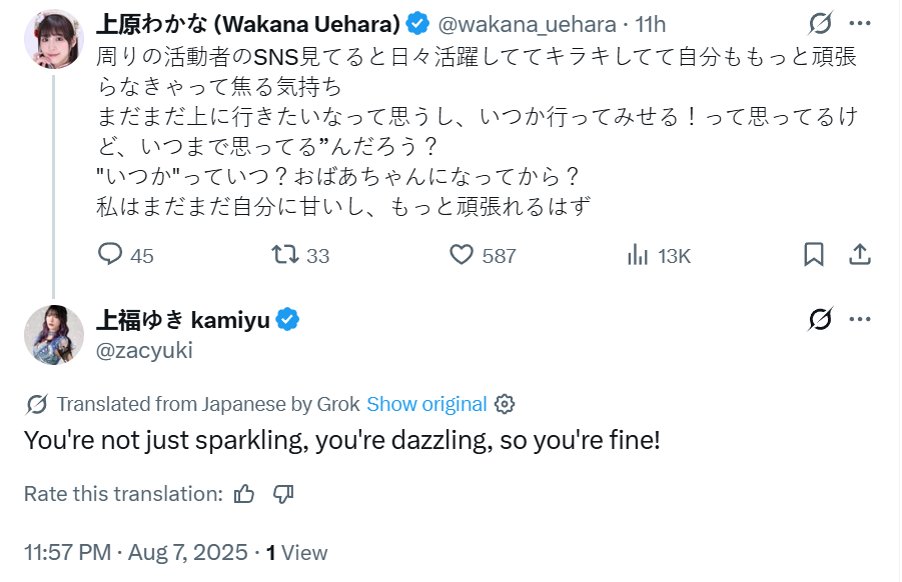Open Grok icon on Wakana's post
Image resolution: width=902 pixels, height=582 pixels.
(822, 23)
